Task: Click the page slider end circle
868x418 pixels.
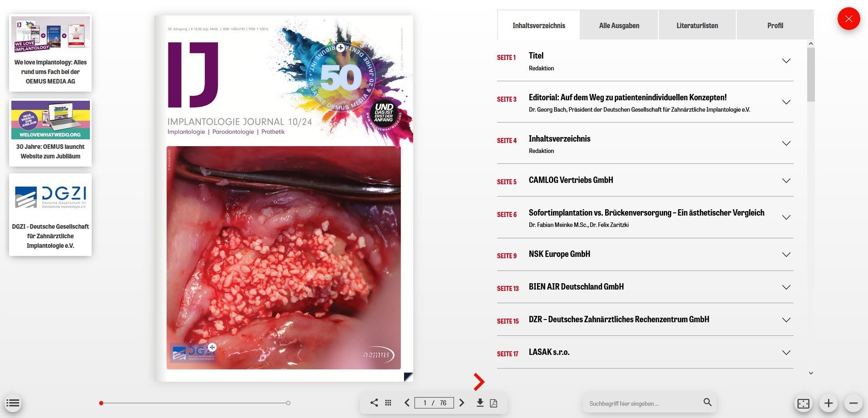Action: pos(288,403)
